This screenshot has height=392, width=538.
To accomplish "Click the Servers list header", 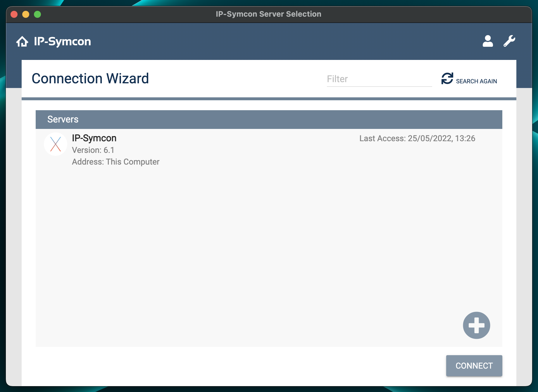I will coord(63,119).
